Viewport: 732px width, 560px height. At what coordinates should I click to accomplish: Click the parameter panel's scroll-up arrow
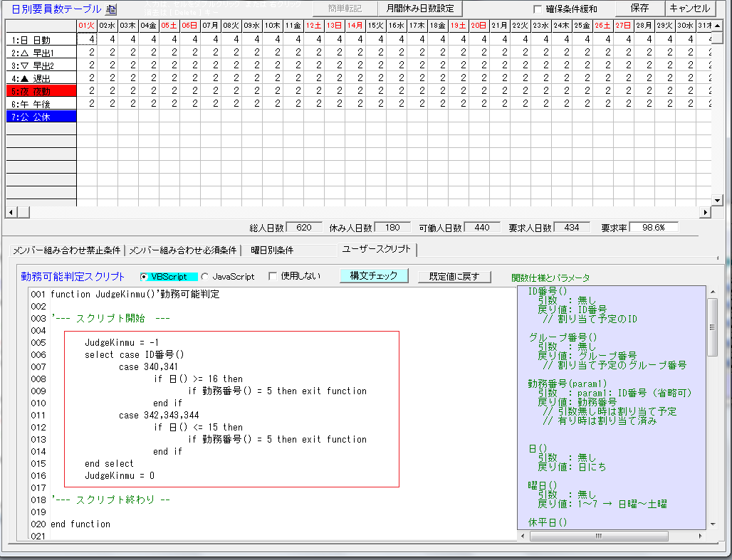tap(713, 292)
